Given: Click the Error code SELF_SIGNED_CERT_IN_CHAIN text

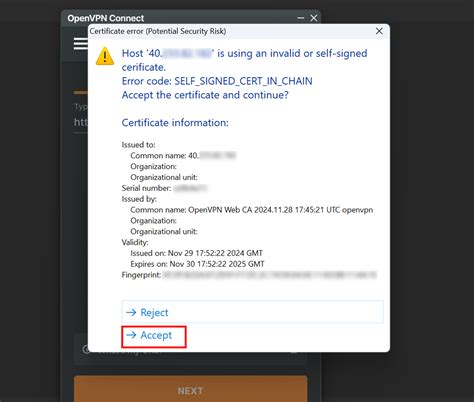Looking at the screenshot, I should pyautogui.click(x=217, y=81).
